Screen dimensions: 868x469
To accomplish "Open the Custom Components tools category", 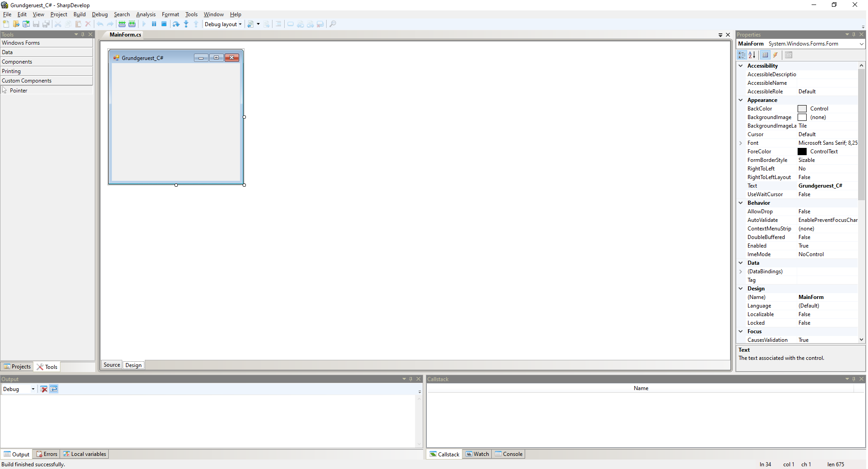I will click(x=46, y=81).
